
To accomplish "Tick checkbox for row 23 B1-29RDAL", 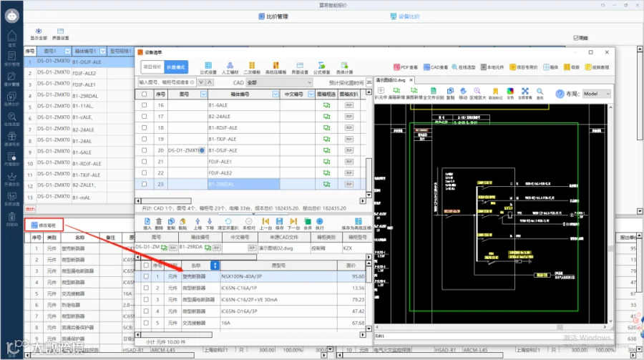I will pyautogui.click(x=144, y=184).
